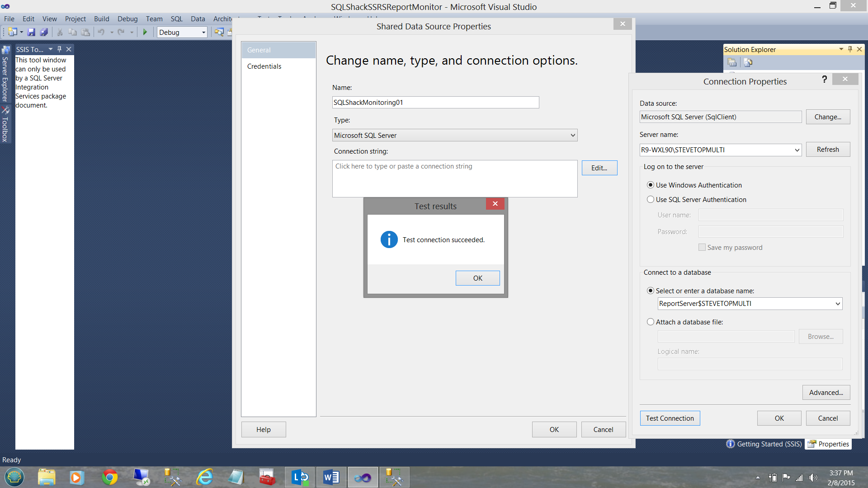The height and width of the screenshot is (488, 868).
Task: Choose Attach a database file option
Action: pos(651,322)
